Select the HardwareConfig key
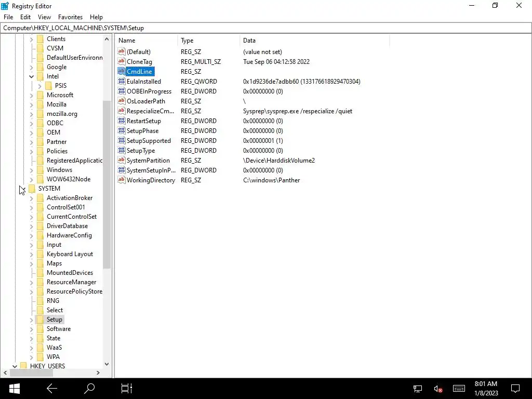The image size is (532, 399). coord(69,235)
